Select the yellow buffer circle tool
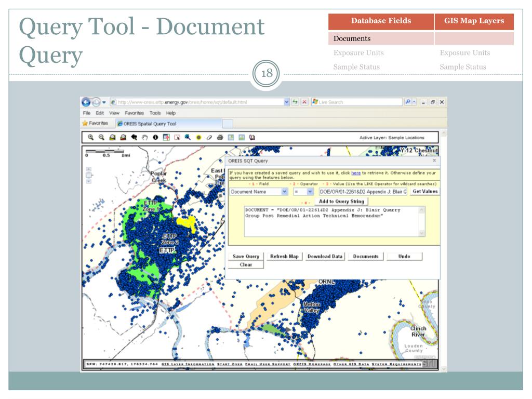Viewport: 532px width, 399px height. click(198, 137)
